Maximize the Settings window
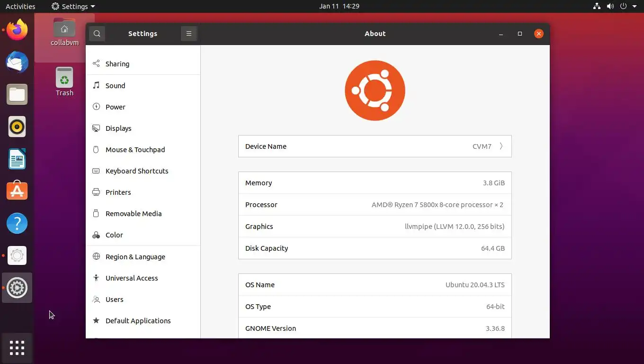The height and width of the screenshot is (364, 644). pos(520,34)
